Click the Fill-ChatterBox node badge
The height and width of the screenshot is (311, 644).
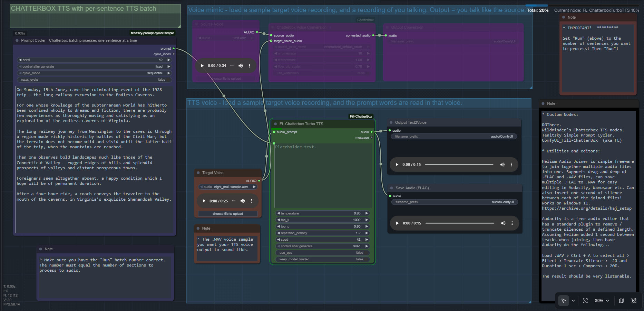[361, 117]
